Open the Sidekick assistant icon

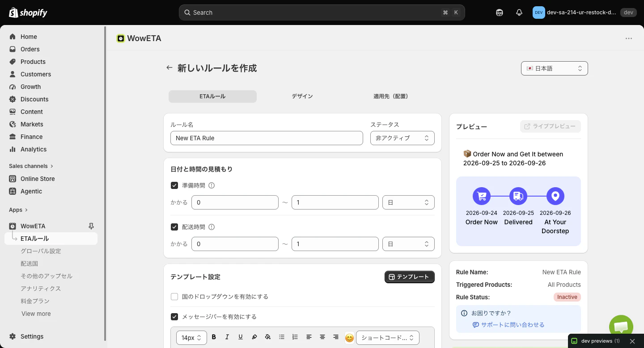[x=500, y=13]
